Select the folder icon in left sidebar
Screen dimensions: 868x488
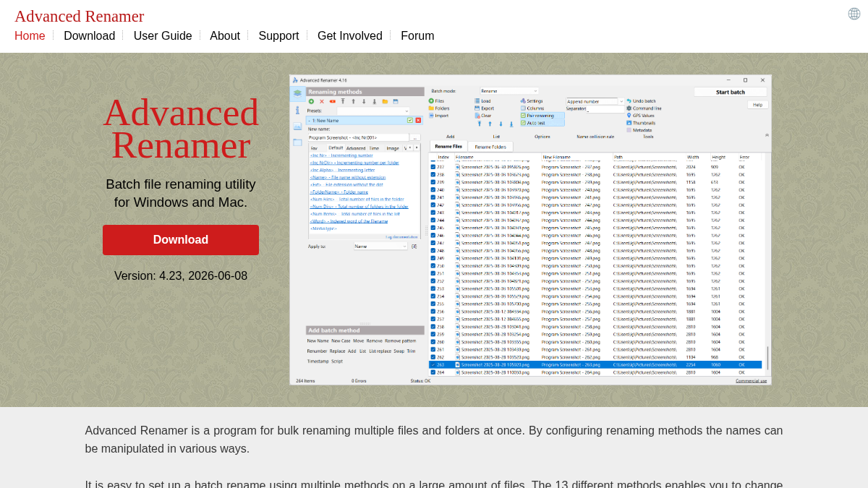tap(297, 142)
